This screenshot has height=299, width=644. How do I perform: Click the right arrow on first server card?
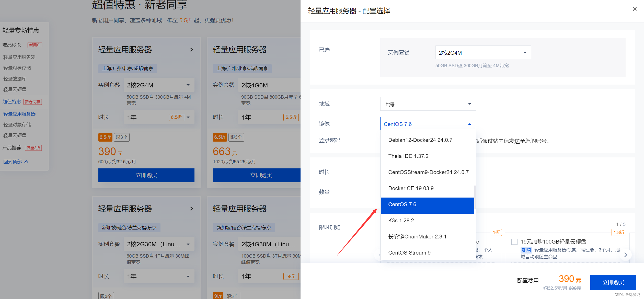coord(191,50)
